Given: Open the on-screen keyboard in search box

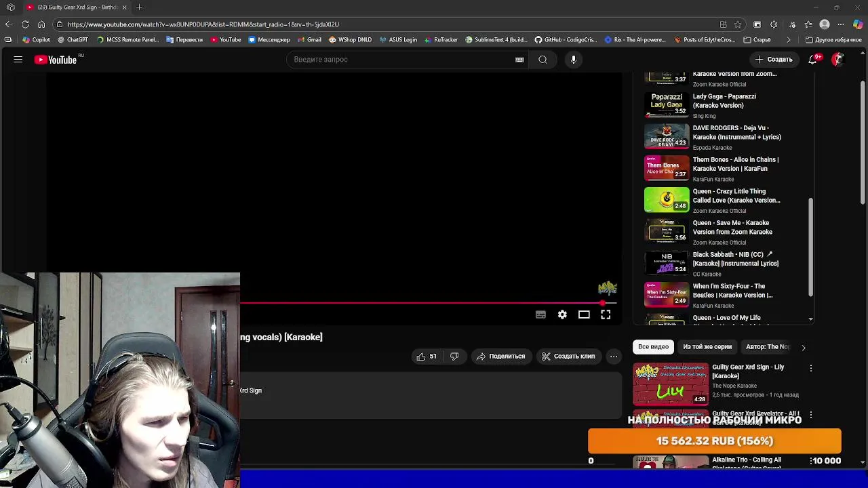Looking at the screenshot, I should tap(519, 60).
